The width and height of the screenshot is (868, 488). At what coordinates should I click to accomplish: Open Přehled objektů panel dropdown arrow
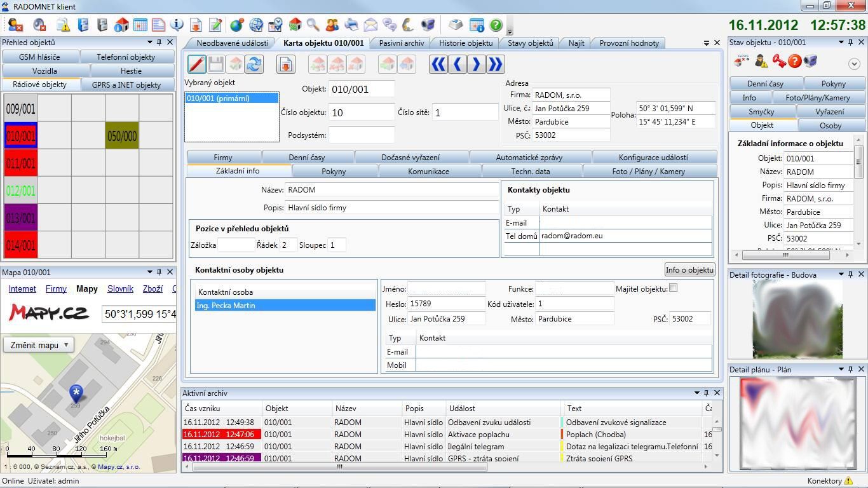(150, 42)
